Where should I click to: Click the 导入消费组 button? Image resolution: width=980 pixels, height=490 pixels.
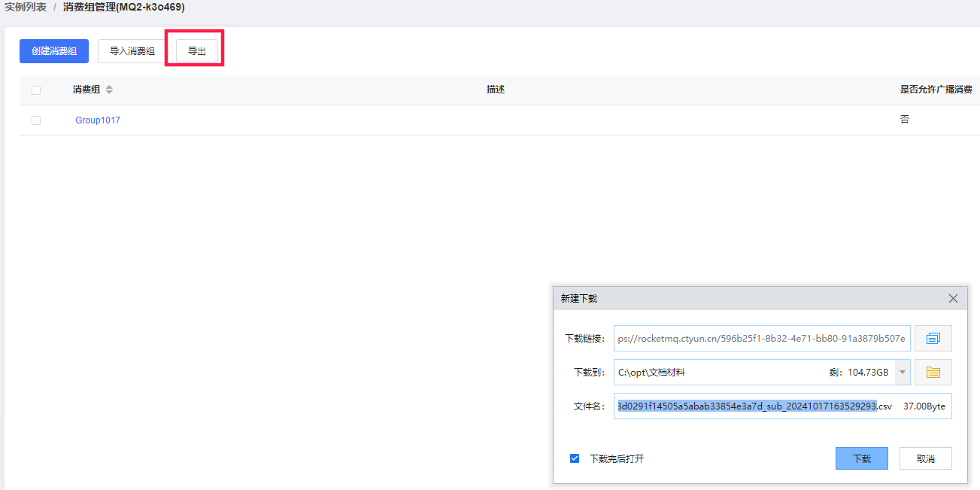(x=132, y=51)
